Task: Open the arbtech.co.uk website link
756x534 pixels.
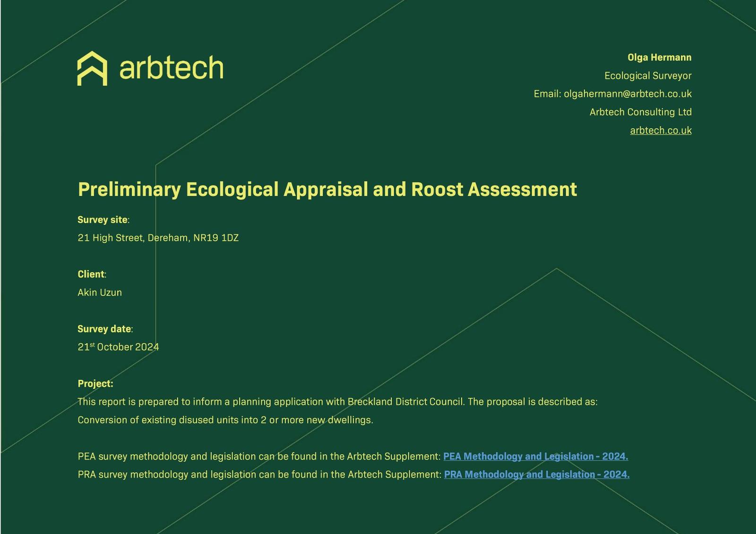Action: pyautogui.click(x=660, y=130)
